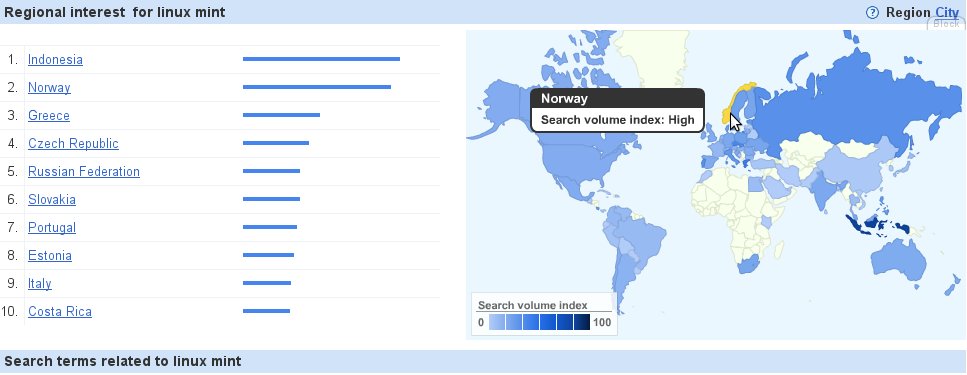Click the Estonia link
Image resolution: width=967 pixels, height=375 pixels.
point(50,255)
